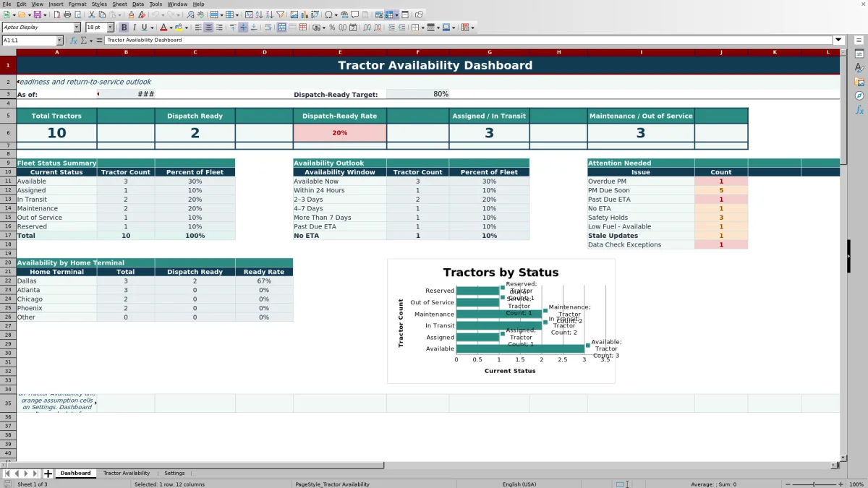The width and height of the screenshot is (868, 488).
Task: Toggle Underline formatting
Action: click(x=145, y=27)
